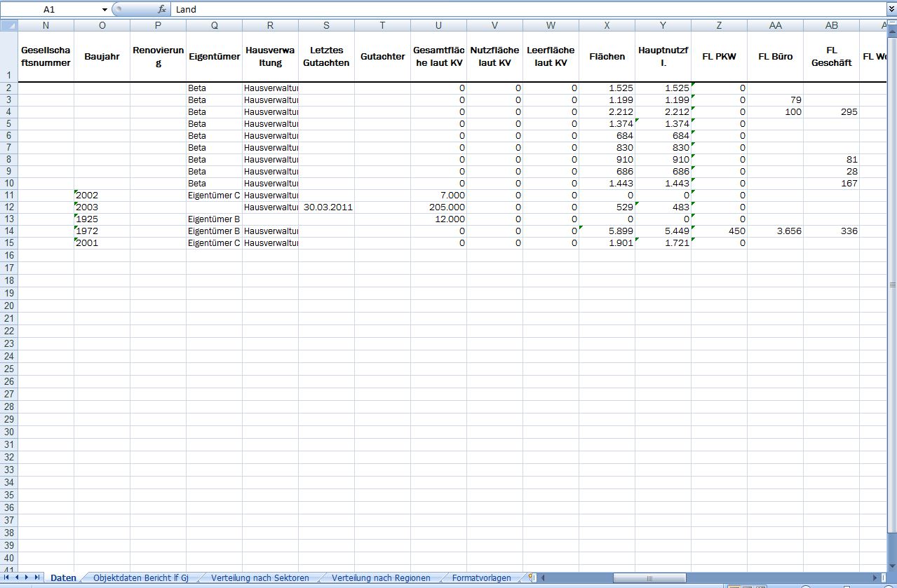The image size is (897, 588).
Task: Click the Select All corner triangle
Action: click(9, 25)
